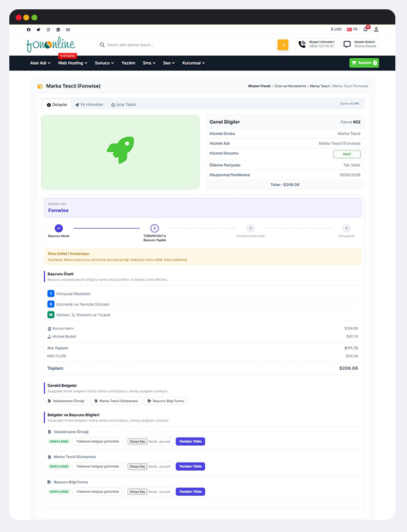Click the Kurum Harcı building icon
The width and height of the screenshot is (407, 532).
coord(50,328)
